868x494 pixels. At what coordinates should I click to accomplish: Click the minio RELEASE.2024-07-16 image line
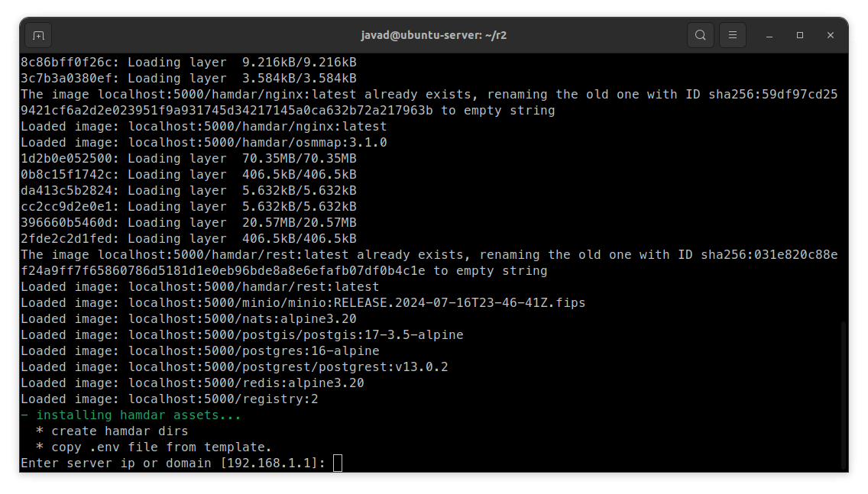pos(303,303)
